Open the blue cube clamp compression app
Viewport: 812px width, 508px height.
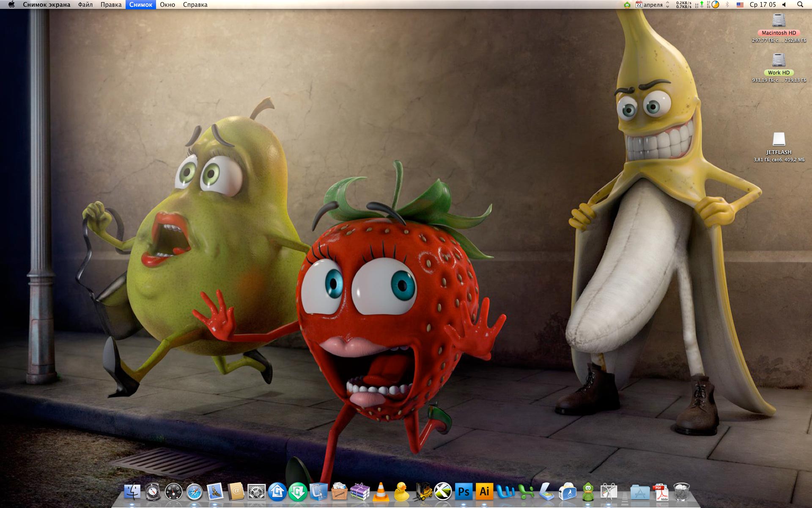(x=319, y=492)
